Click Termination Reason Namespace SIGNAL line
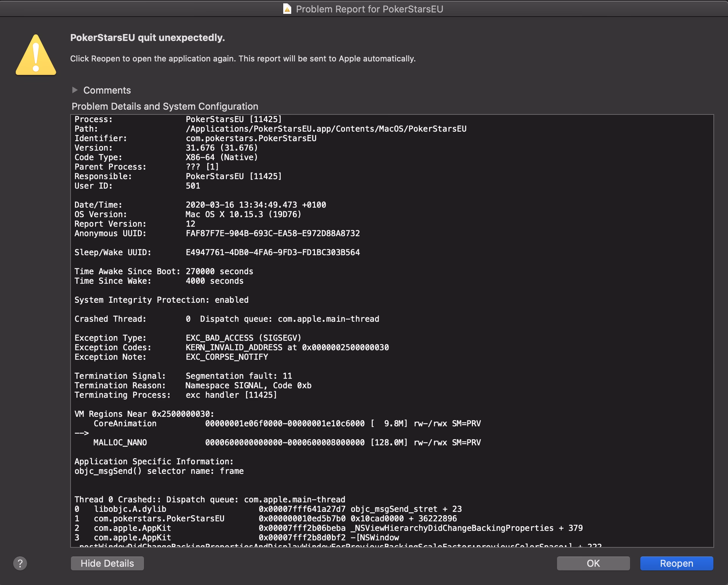This screenshot has height=585, width=728. (193, 385)
